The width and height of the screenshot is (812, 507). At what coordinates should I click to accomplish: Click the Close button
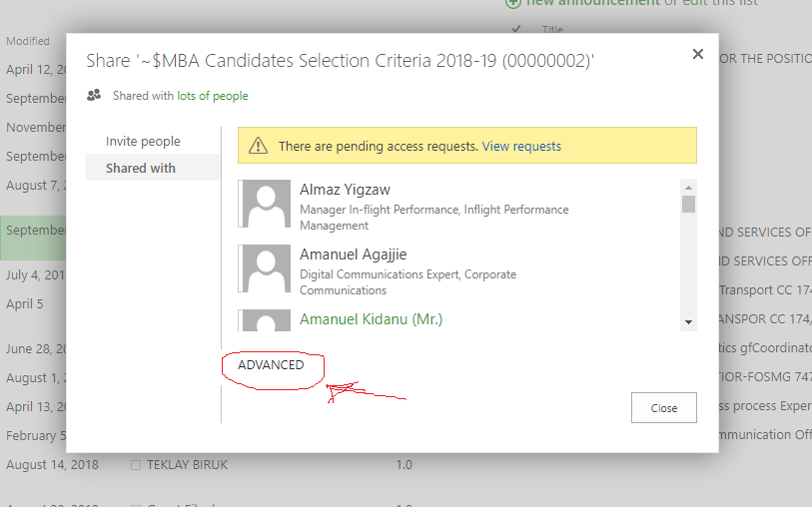coord(663,407)
